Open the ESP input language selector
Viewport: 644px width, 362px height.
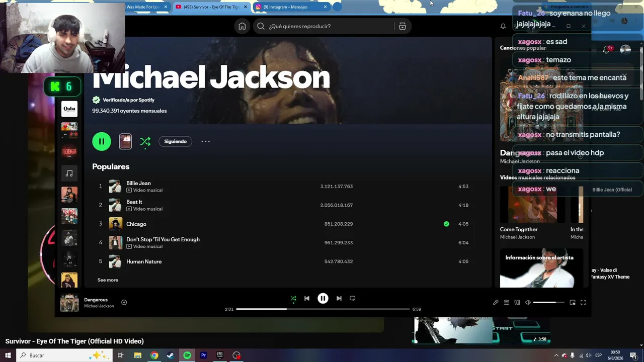(599, 355)
